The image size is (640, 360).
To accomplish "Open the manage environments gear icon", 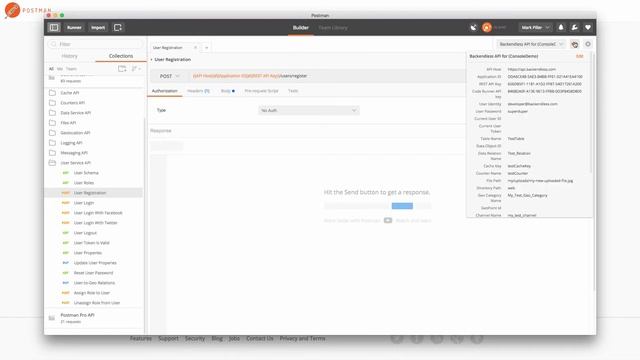I will [588, 44].
